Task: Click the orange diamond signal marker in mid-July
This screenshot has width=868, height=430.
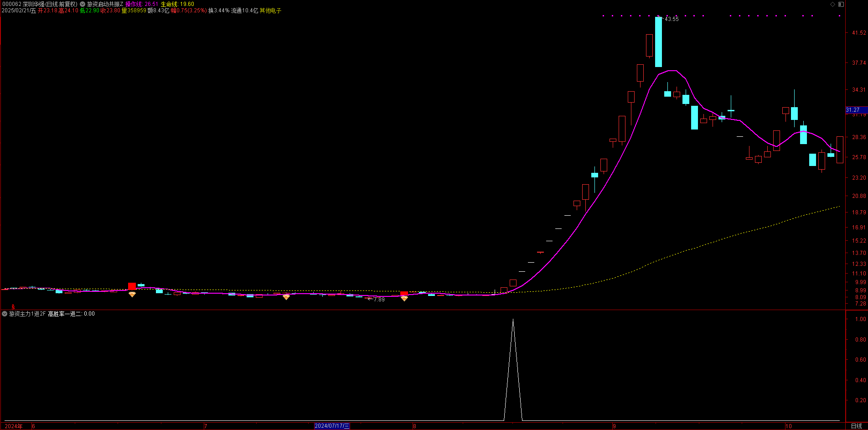Action: [286, 297]
